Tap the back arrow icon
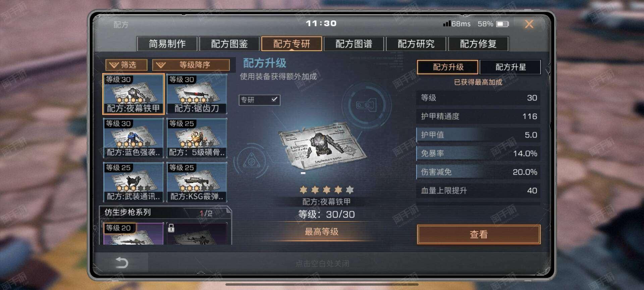 click(x=121, y=262)
